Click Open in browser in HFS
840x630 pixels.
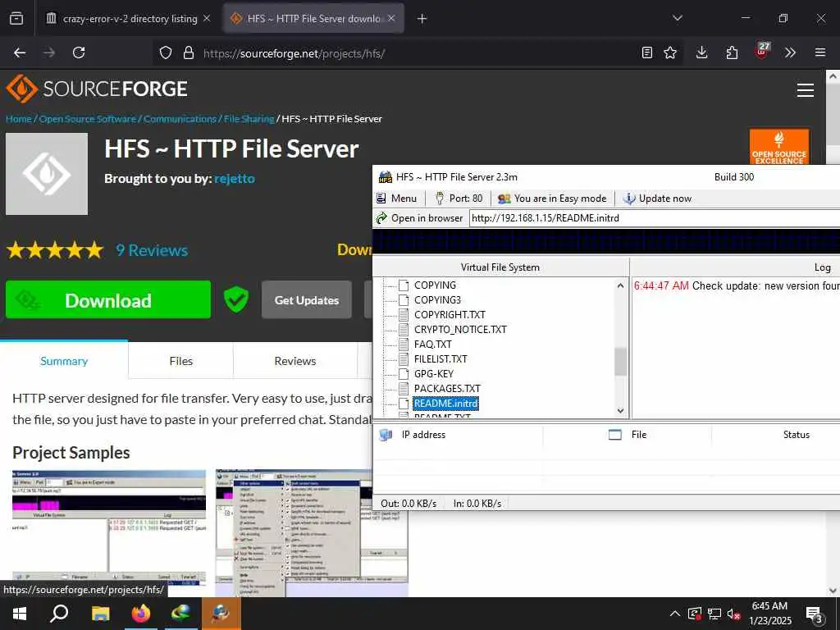click(419, 218)
